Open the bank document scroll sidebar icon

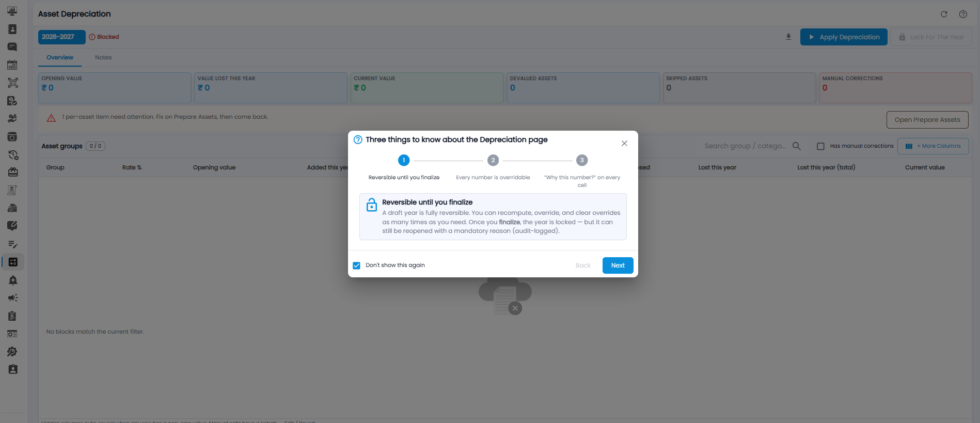pos(12,190)
